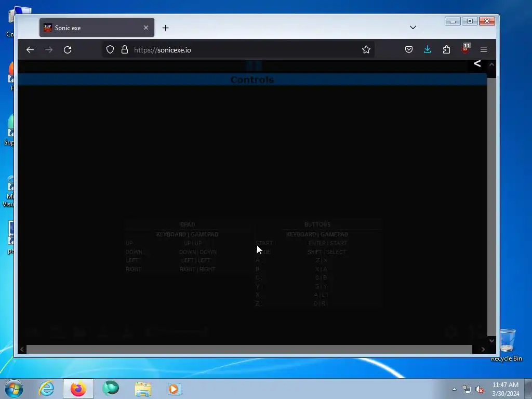This screenshot has height=399, width=532.
Task: Open the green globe taskbar app
Action: [x=111, y=389]
